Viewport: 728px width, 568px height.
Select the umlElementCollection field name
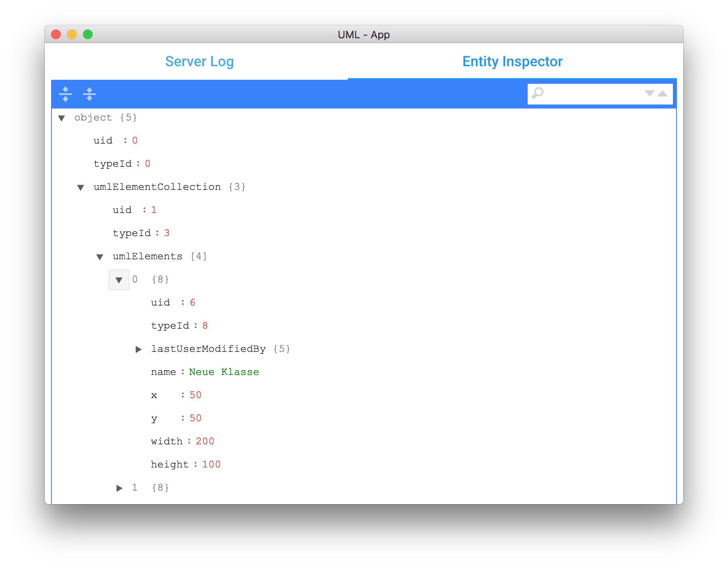tap(157, 187)
